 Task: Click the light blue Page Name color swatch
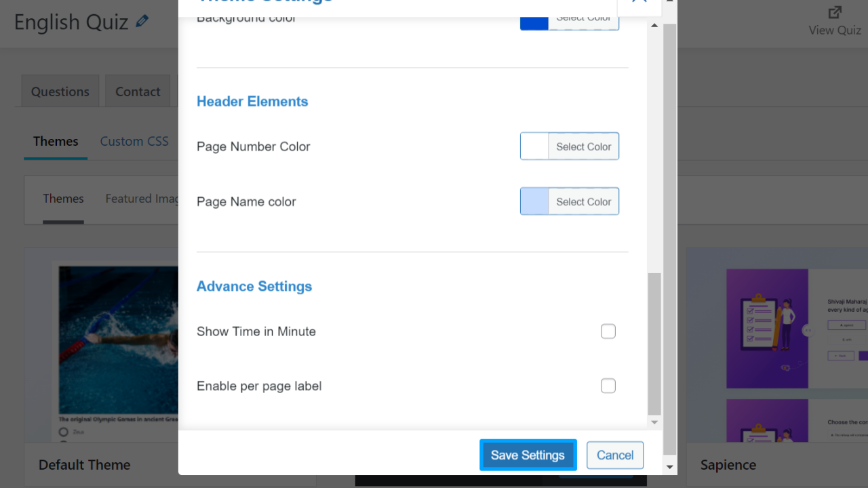coord(534,201)
